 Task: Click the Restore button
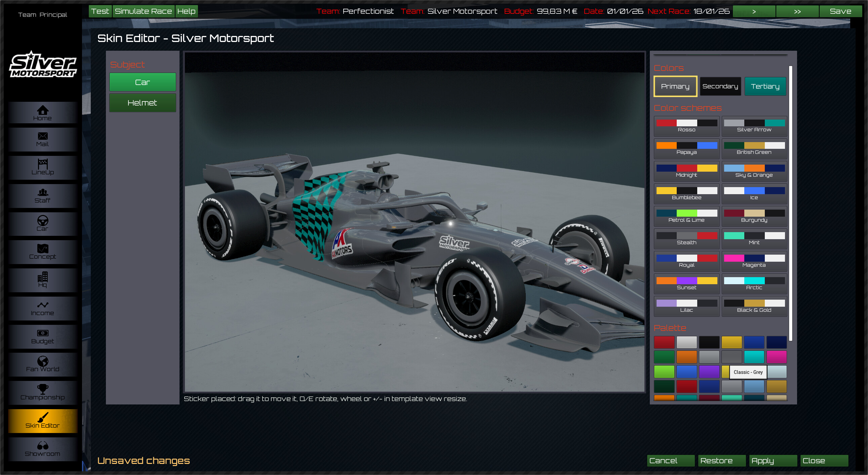(x=722, y=461)
